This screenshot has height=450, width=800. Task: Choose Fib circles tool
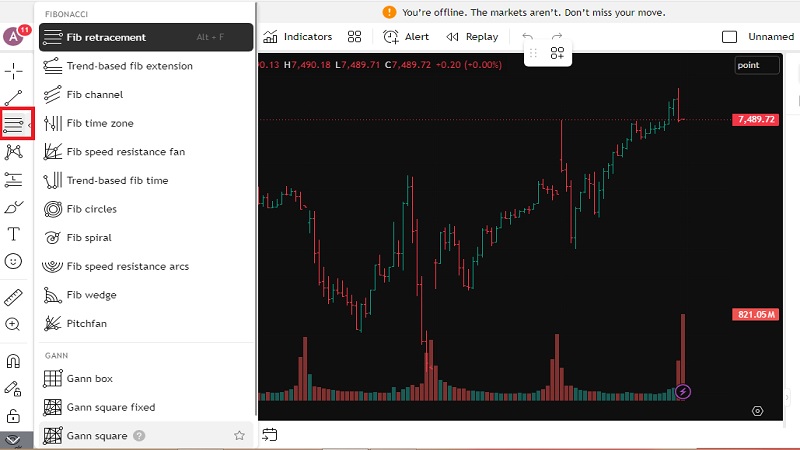pos(146,209)
